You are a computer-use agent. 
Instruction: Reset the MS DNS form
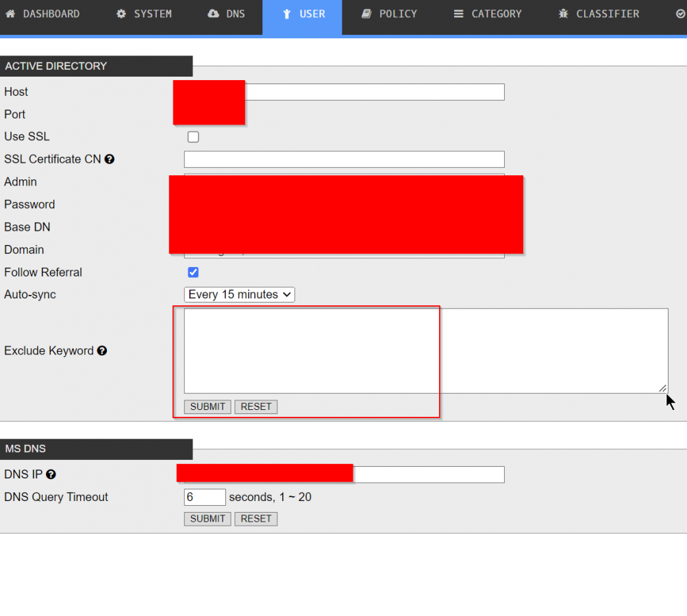click(256, 519)
